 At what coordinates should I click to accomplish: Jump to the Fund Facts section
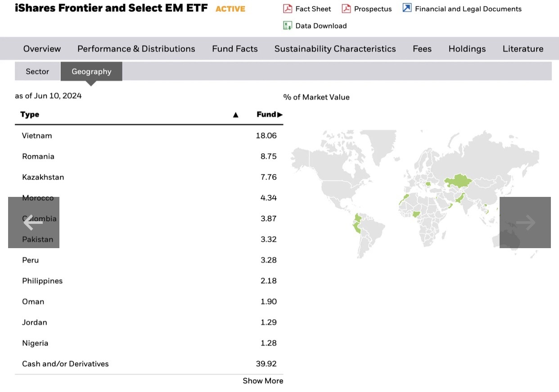point(235,49)
